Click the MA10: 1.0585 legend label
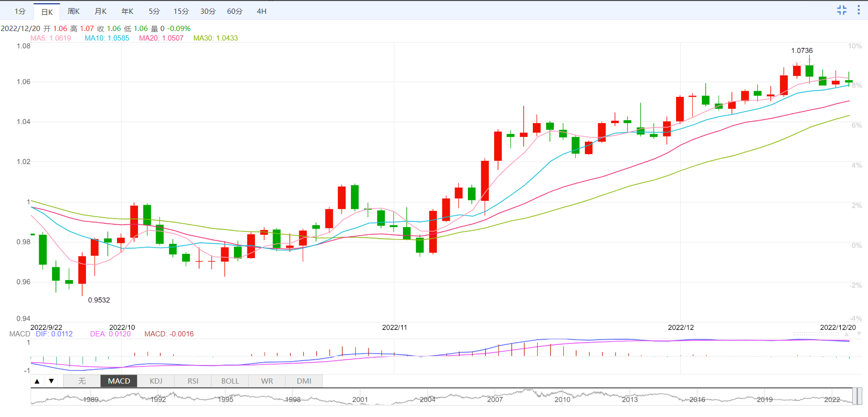 pos(107,38)
